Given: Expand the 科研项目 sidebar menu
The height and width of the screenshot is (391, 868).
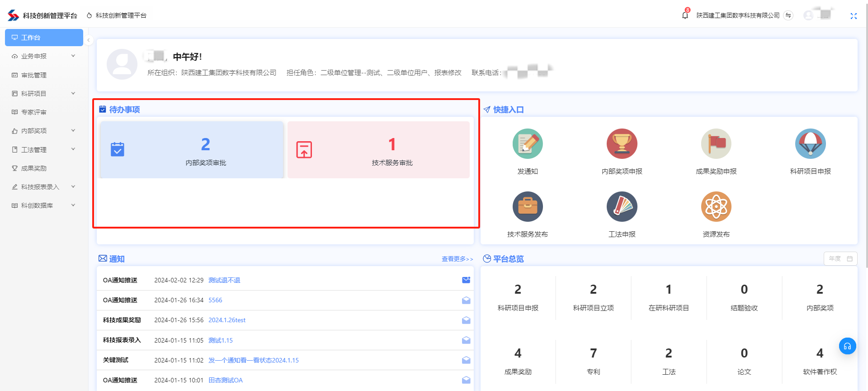Looking at the screenshot, I should point(44,94).
